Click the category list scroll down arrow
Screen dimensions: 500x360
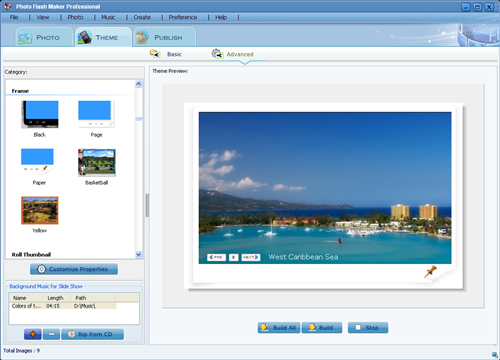(x=139, y=254)
